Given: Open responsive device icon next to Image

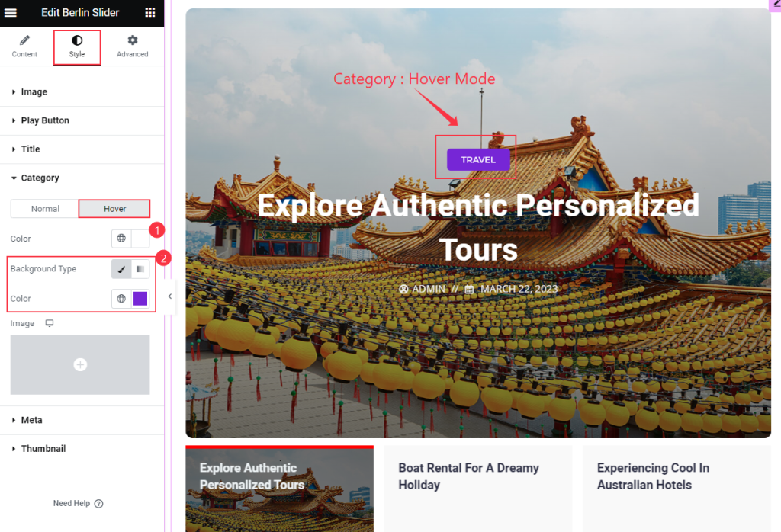Looking at the screenshot, I should (x=50, y=323).
